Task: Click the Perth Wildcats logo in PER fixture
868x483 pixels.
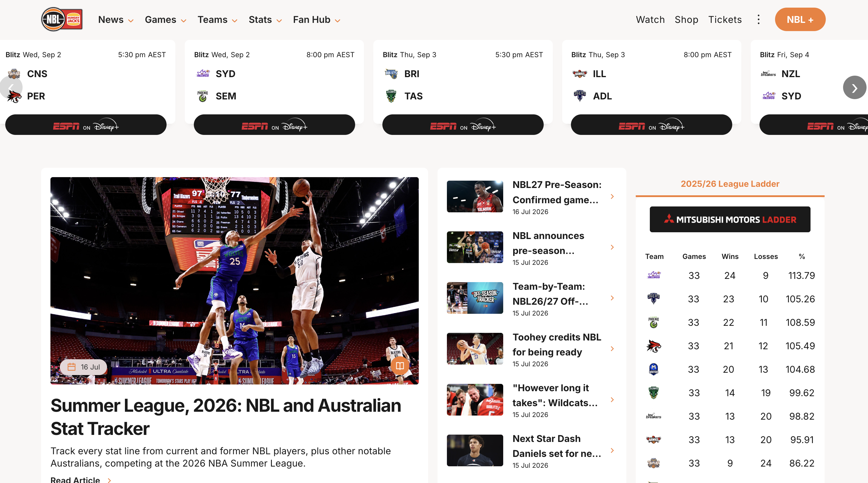Action: (x=14, y=96)
